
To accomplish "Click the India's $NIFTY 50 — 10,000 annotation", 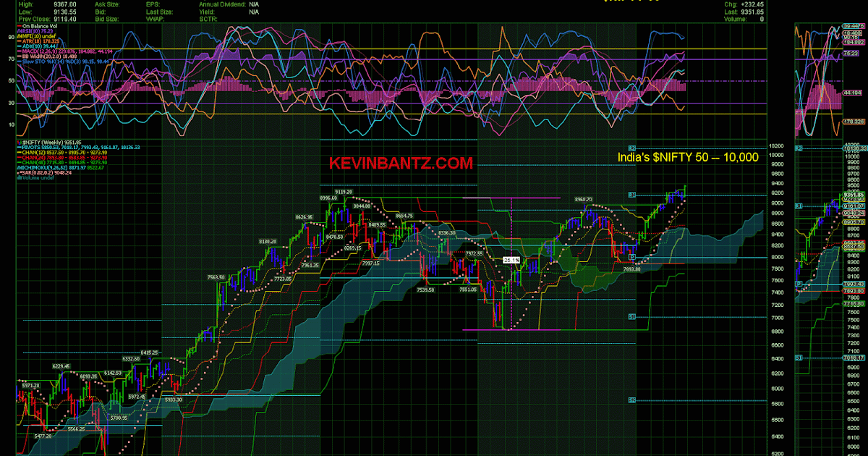I will 686,156.
